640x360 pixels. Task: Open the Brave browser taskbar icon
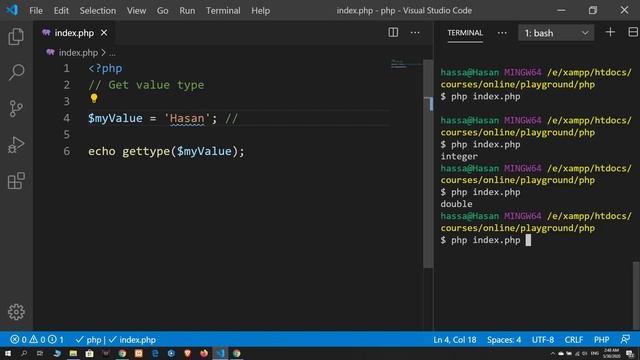pyautogui.click(x=187, y=353)
